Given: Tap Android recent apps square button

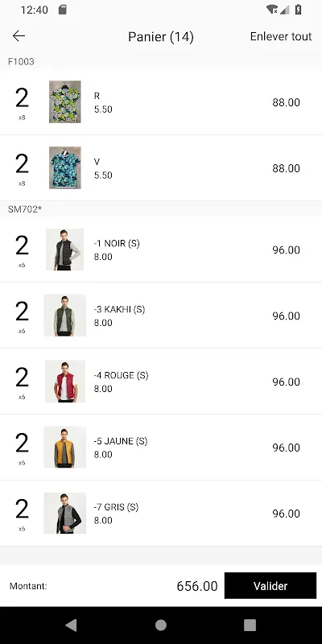Looking at the screenshot, I should click(250, 625).
